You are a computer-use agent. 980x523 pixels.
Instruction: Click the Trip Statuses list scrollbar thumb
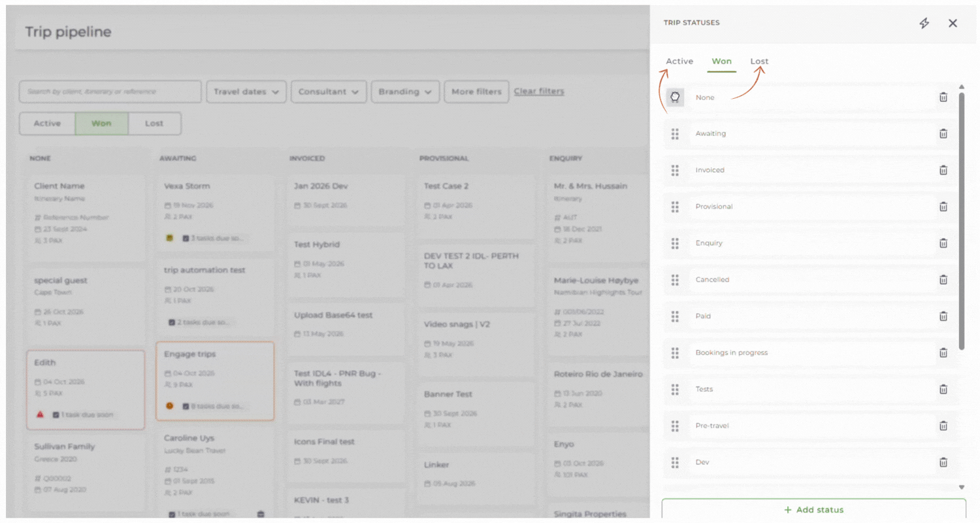coord(962,221)
